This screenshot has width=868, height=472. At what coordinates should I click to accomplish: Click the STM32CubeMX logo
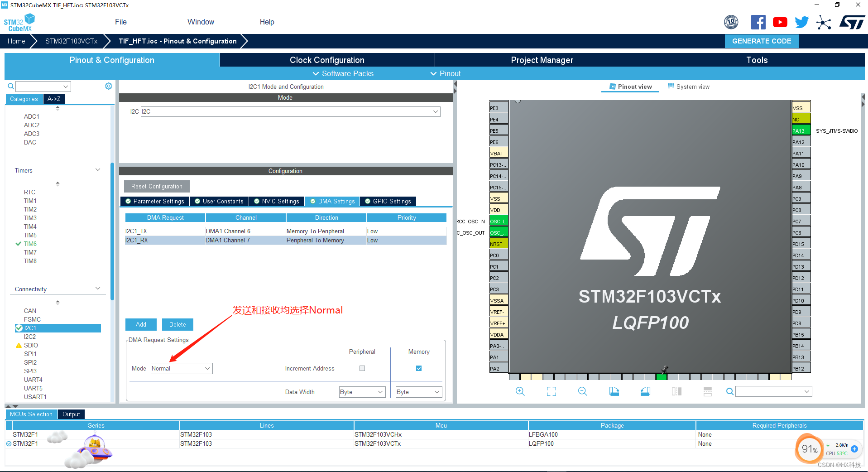(19, 23)
